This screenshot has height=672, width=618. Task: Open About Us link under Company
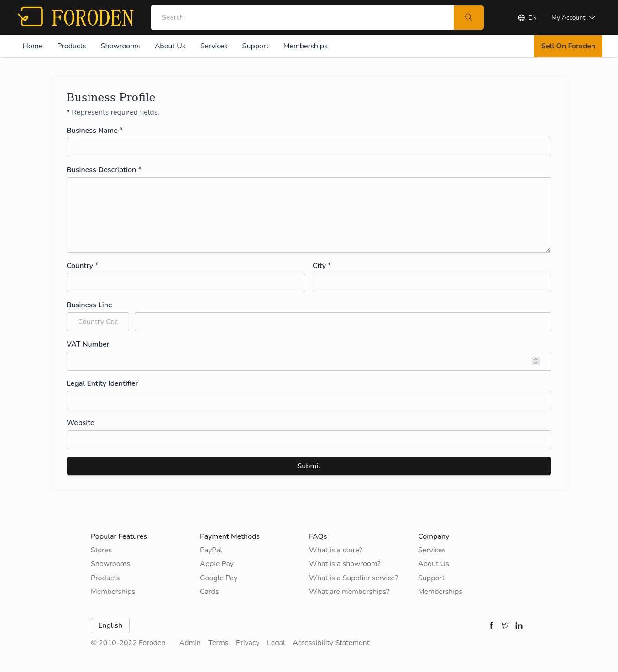point(434,564)
